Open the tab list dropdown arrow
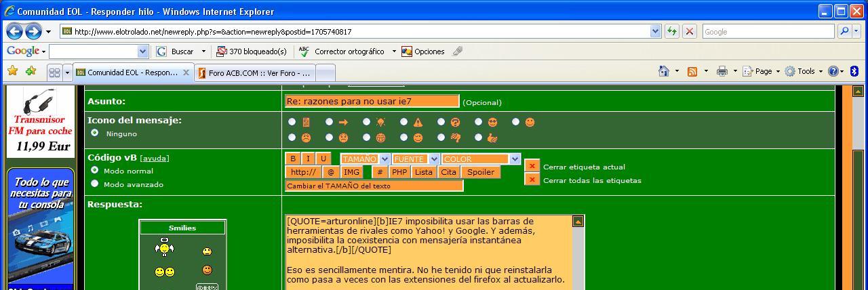 point(67,72)
